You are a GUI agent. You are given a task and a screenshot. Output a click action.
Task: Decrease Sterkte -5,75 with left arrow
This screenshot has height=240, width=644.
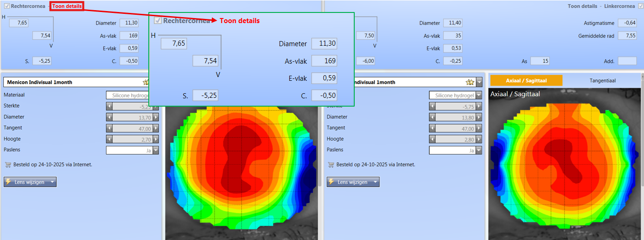tap(432, 106)
